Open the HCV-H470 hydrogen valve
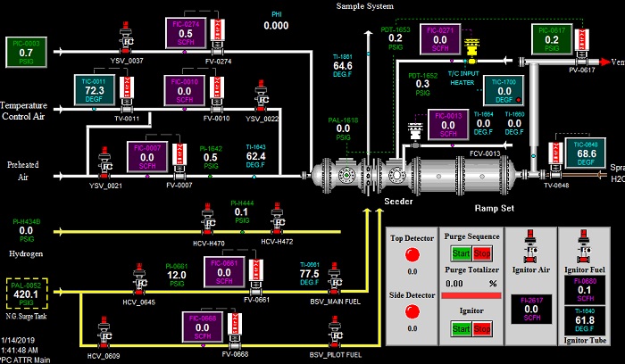The image size is (625, 364). [x=208, y=219]
